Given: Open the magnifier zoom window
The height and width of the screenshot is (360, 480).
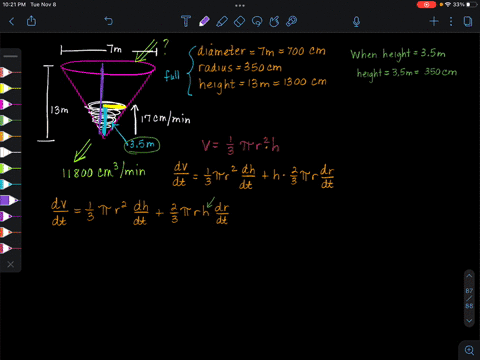Looking at the screenshot, I should click(x=469, y=350).
